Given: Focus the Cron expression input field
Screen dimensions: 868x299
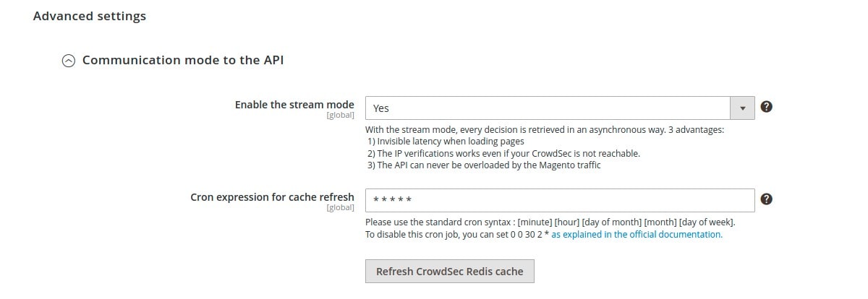Looking at the screenshot, I should tap(560, 200).
